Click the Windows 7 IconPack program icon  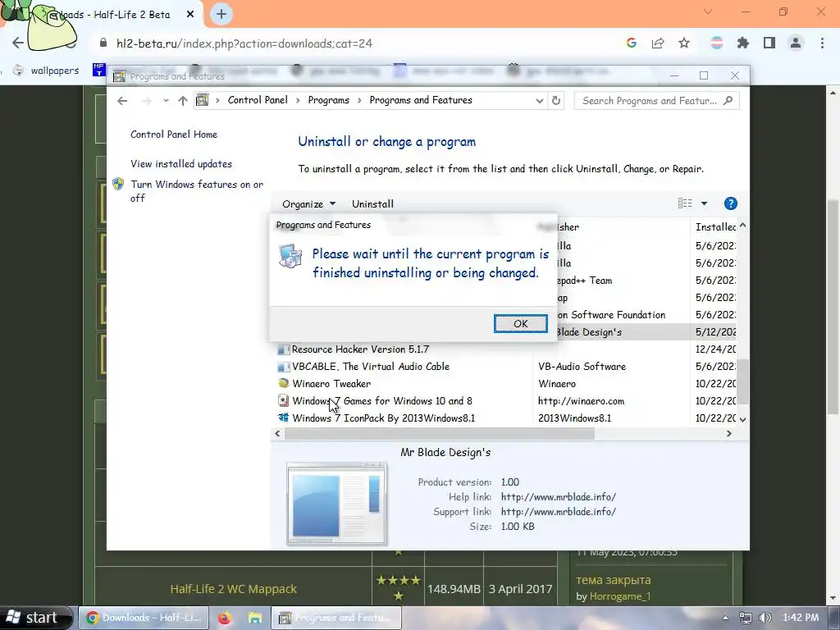pos(283,418)
